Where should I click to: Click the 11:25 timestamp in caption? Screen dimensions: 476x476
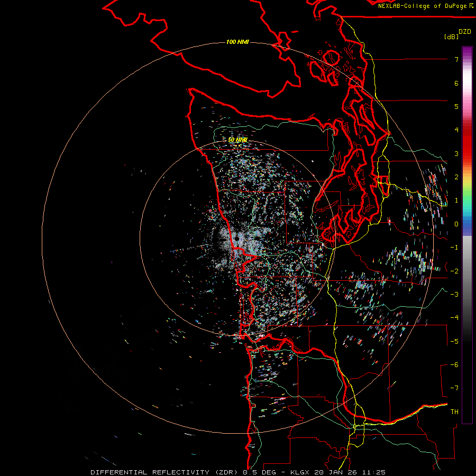click(374, 472)
